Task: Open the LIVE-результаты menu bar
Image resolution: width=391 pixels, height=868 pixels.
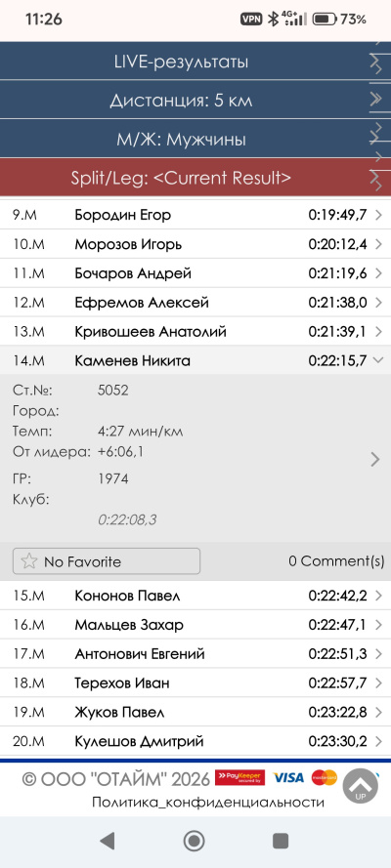Action: coord(195,62)
